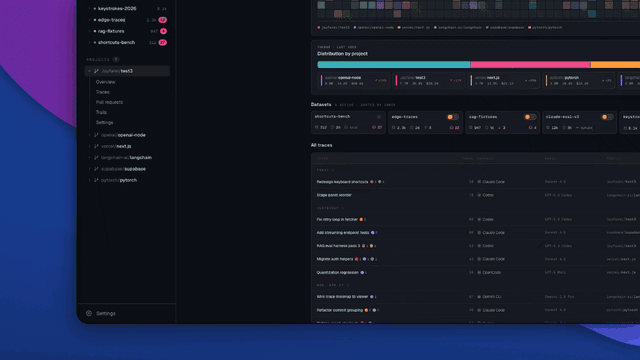Click orange segment of distribution bar
The image size is (640, 360).
click(x=615, y=64)
